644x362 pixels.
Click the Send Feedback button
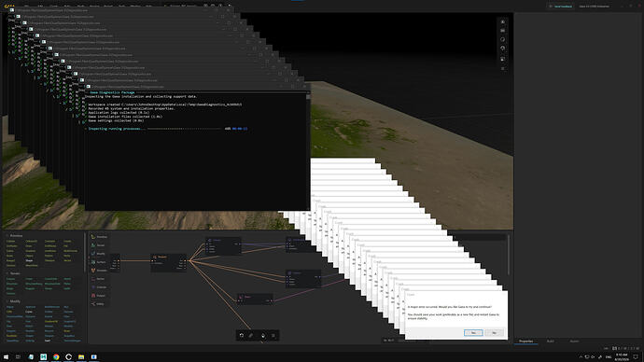(561, 7)
